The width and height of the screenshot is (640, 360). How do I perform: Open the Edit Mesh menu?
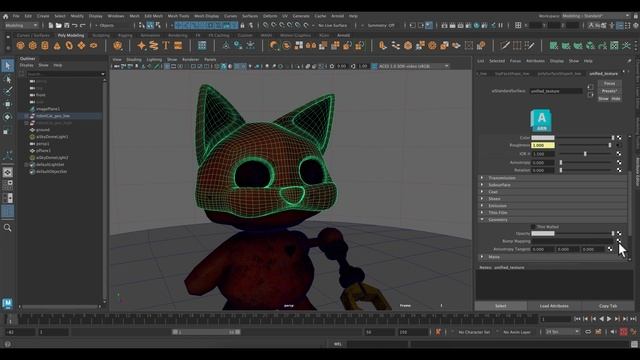(153, 16)
